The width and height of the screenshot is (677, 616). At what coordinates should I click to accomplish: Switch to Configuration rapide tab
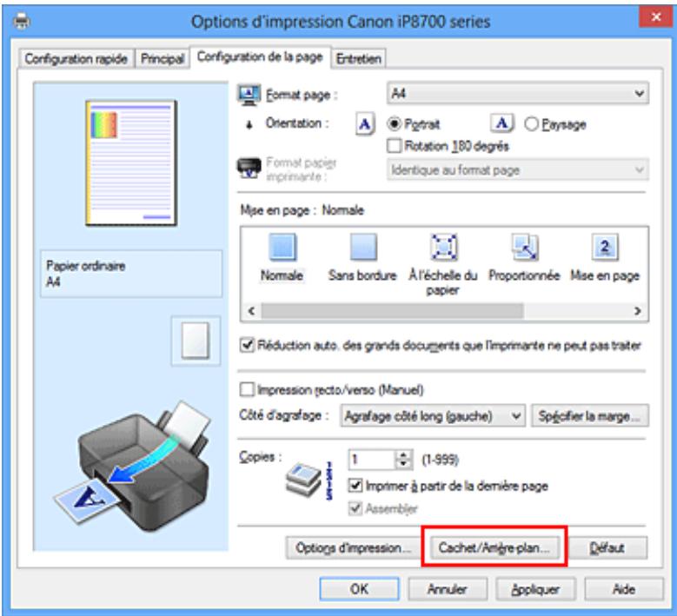pyautogui.click(x=76, y=59)
